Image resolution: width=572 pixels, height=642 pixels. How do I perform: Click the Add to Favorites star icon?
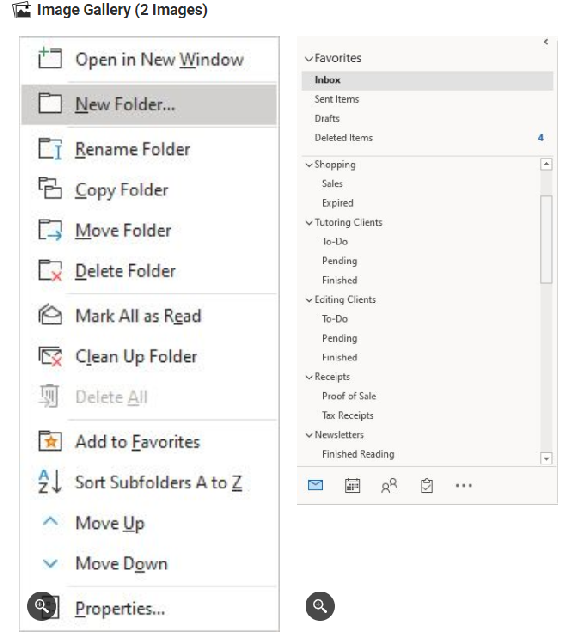tap(50, 441)
